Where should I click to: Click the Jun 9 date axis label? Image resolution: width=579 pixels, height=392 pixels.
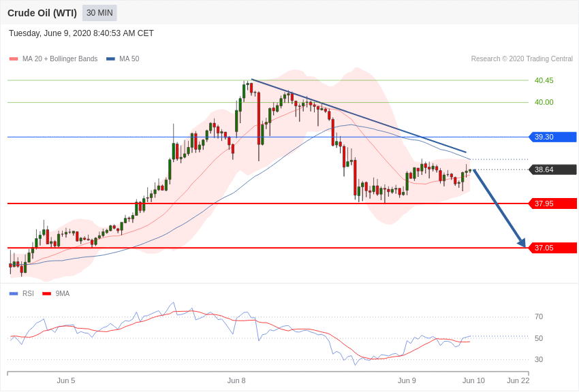407,380
